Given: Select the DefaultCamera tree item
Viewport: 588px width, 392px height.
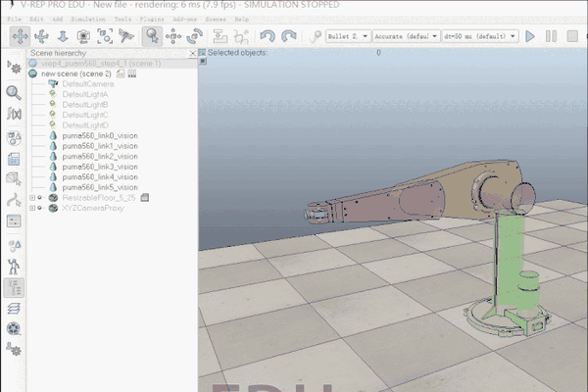Looking at the screenshot, I should click(x=88, y=83).
